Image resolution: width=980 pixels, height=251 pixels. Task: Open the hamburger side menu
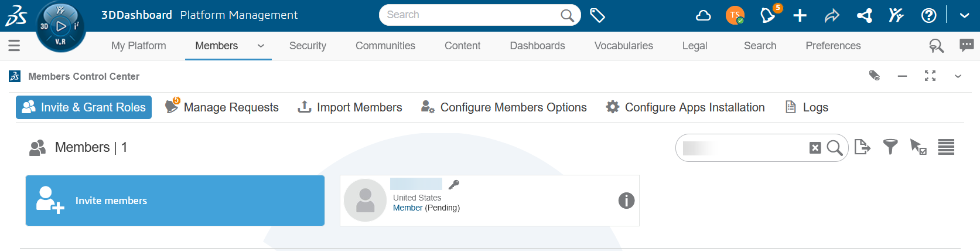14,45
